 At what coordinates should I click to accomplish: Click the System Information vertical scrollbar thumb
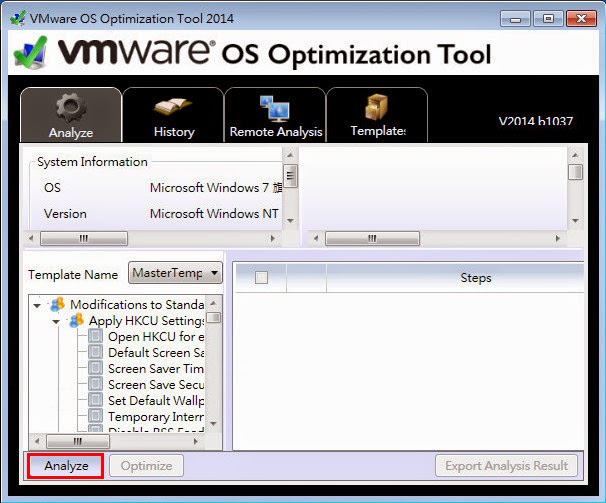290,176
